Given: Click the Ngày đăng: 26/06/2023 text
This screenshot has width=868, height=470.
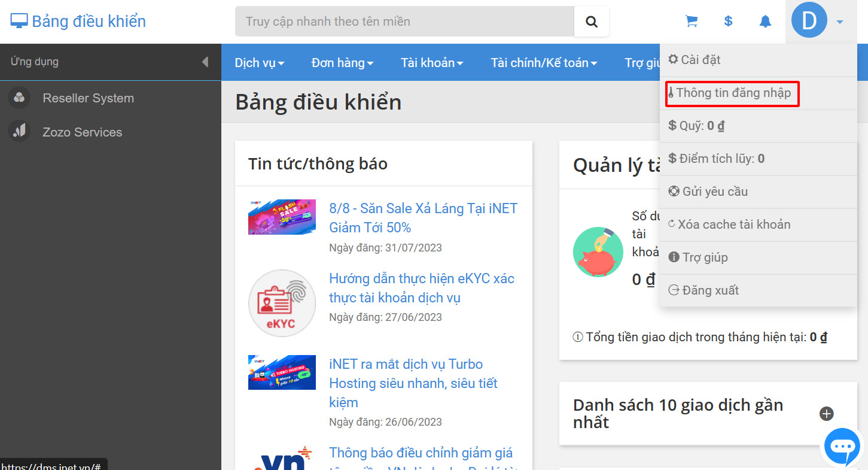Looking at the screenshot, I should [x=385, y=422].
